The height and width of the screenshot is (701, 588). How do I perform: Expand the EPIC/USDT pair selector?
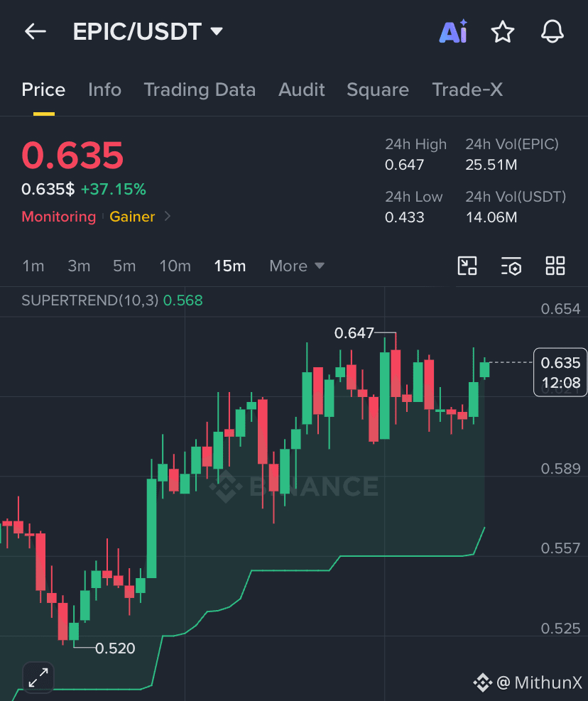coord(148,32)
